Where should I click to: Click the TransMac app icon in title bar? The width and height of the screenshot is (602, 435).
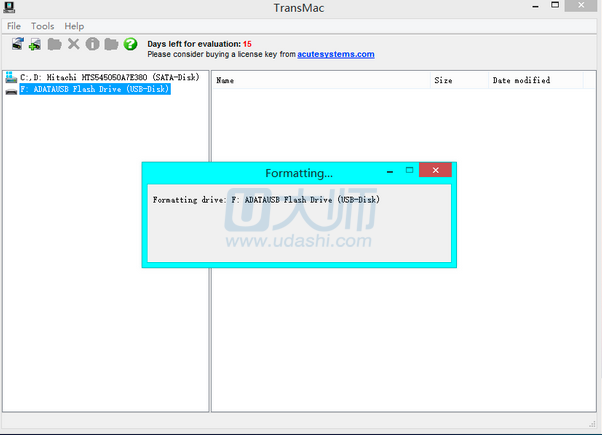[9, 8]
